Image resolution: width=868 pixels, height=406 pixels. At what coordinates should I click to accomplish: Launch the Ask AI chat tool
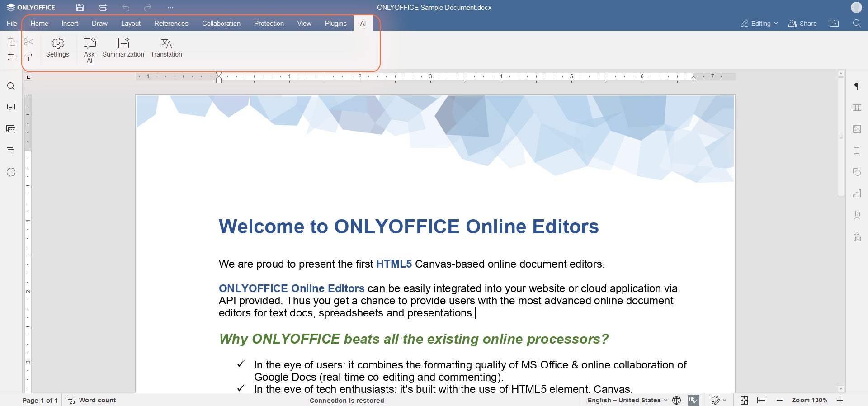tap(90, 50)
